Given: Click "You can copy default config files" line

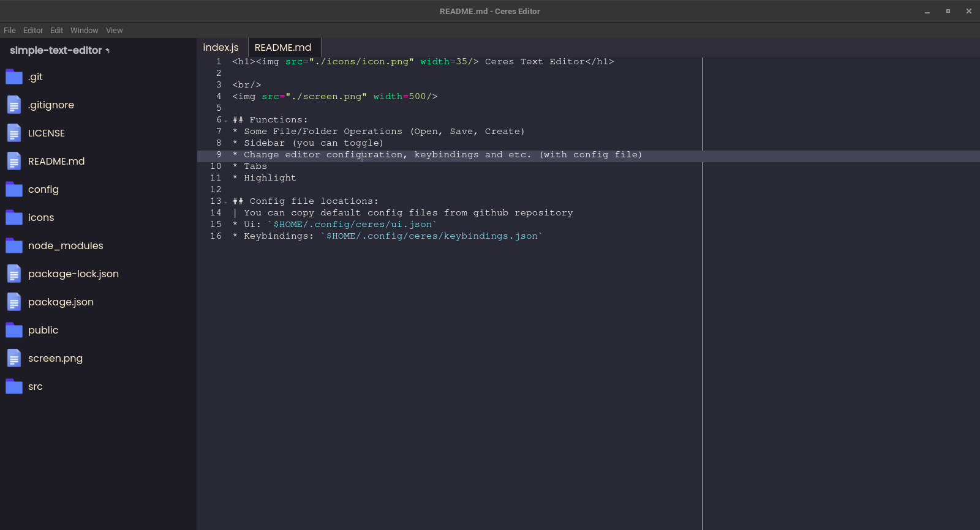Looking at the screenshot, I should click(341, 212).
